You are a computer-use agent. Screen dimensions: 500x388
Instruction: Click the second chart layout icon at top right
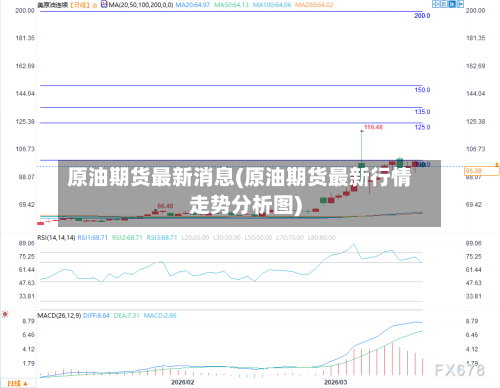tap(444, 4)
